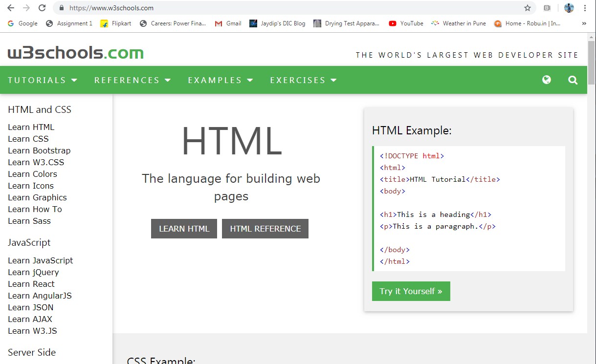
Task: Open the Assignment 1 bookmark
Action: point(69,23)
